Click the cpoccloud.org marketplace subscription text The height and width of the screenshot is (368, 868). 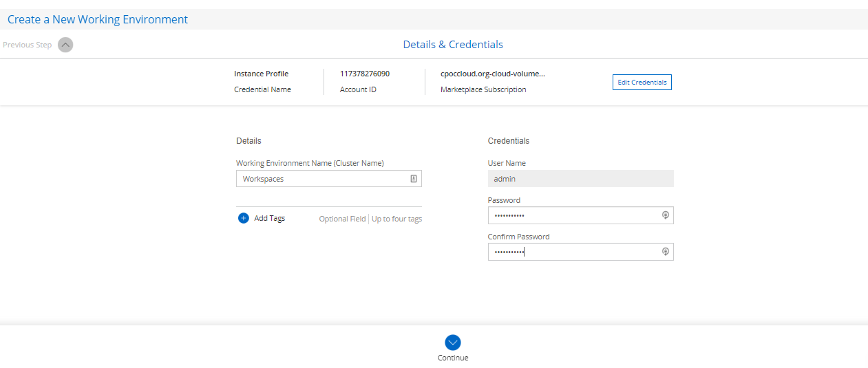(492, 74)
